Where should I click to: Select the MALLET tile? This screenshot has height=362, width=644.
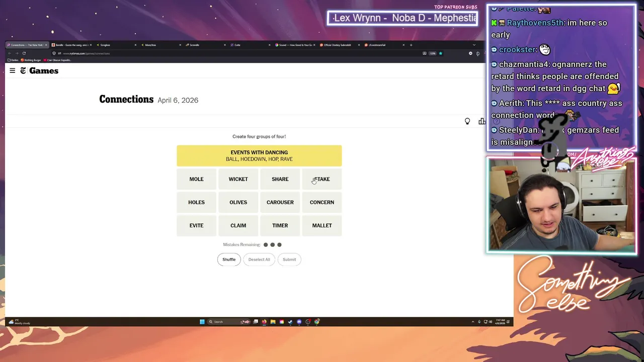click(322, 225)
